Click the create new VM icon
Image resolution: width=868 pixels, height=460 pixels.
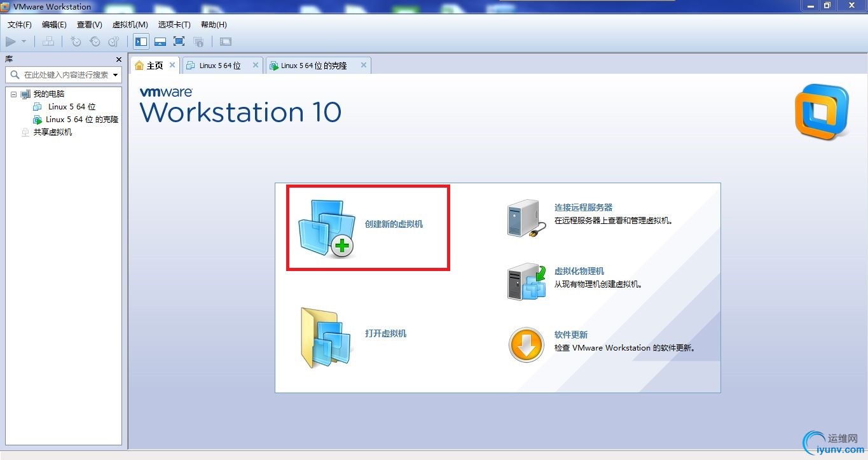pyautogui.click(x=327, y=228)
